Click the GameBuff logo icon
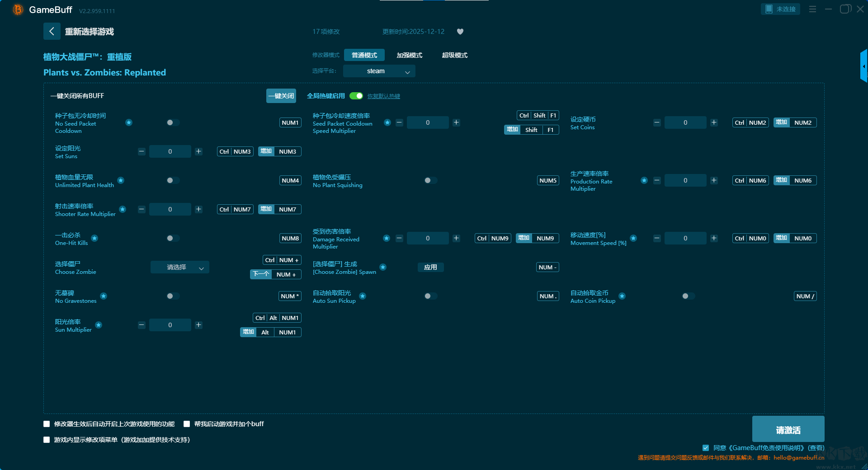 pos(18,9)
